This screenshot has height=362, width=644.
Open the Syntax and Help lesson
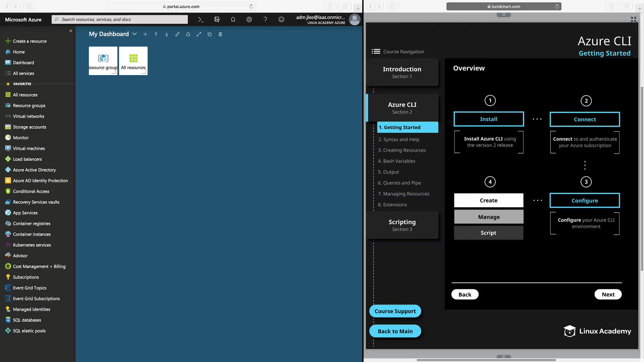click(x=398, y=139)
